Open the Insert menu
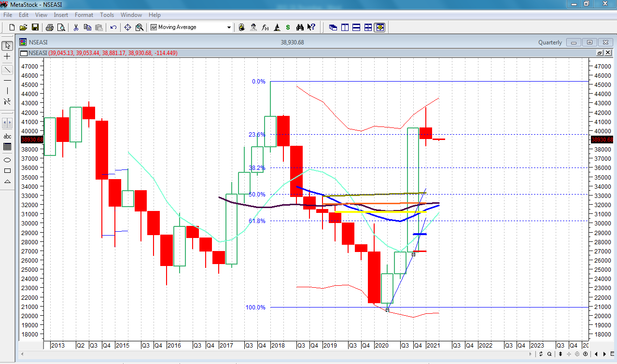This screenshot has height=364, width=617. tap(61, 15)
